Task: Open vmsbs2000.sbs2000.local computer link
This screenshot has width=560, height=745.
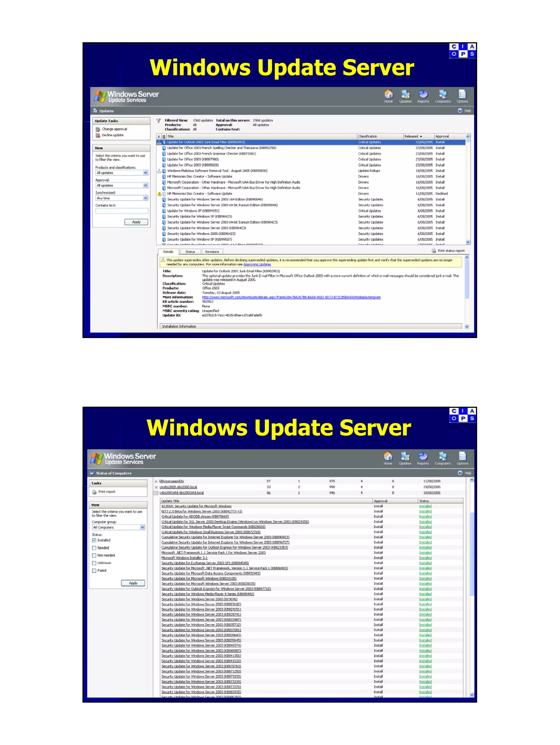Action: pyautogui.click(x=178, y=487)
